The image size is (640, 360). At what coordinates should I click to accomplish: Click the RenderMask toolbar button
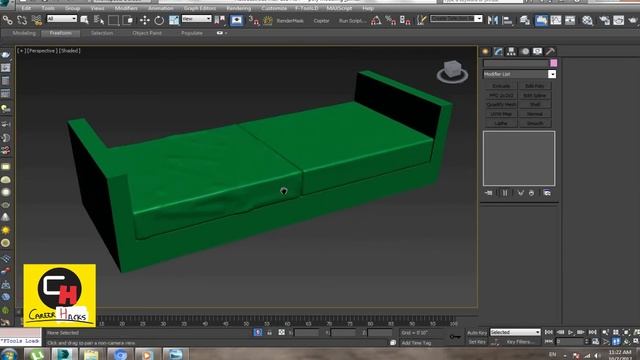(x=290, y=20)
